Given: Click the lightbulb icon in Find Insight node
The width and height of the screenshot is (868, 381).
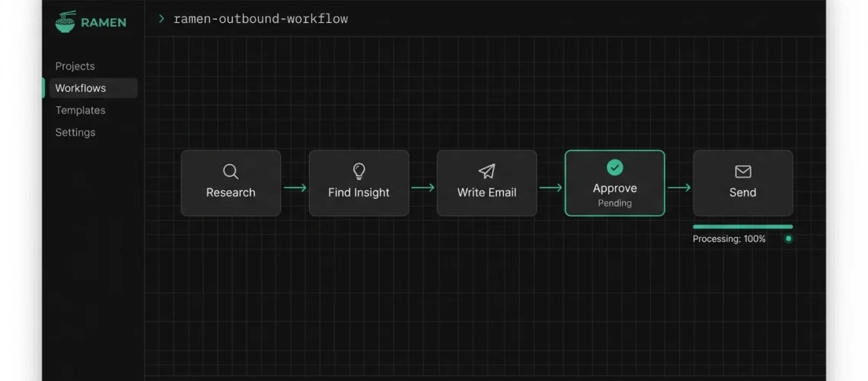Looking at the screenshot, I should [x=359, y=171].
